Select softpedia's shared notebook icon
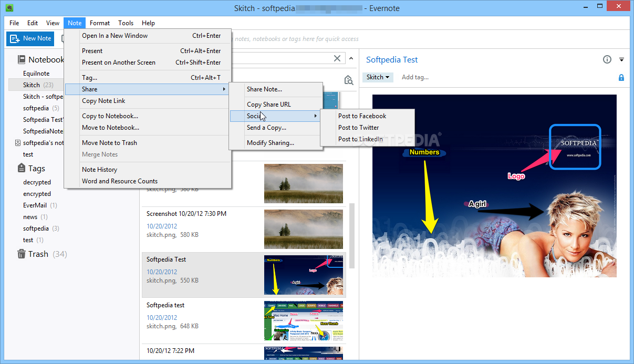Image resolution: width=634 pixels, height=364 pixels. pyautogui.click(x=17, y=143)
